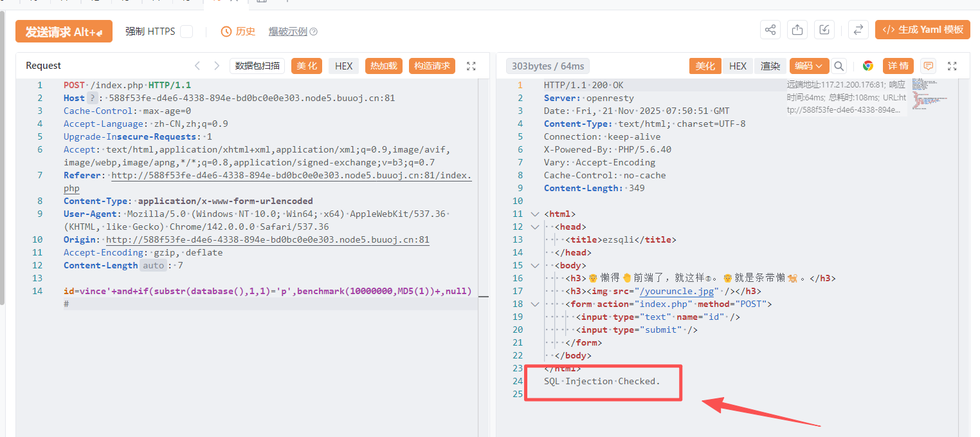Screen dimensions: 980x437
Task: Open the Referer URL link in request
Action: point(292,176)
